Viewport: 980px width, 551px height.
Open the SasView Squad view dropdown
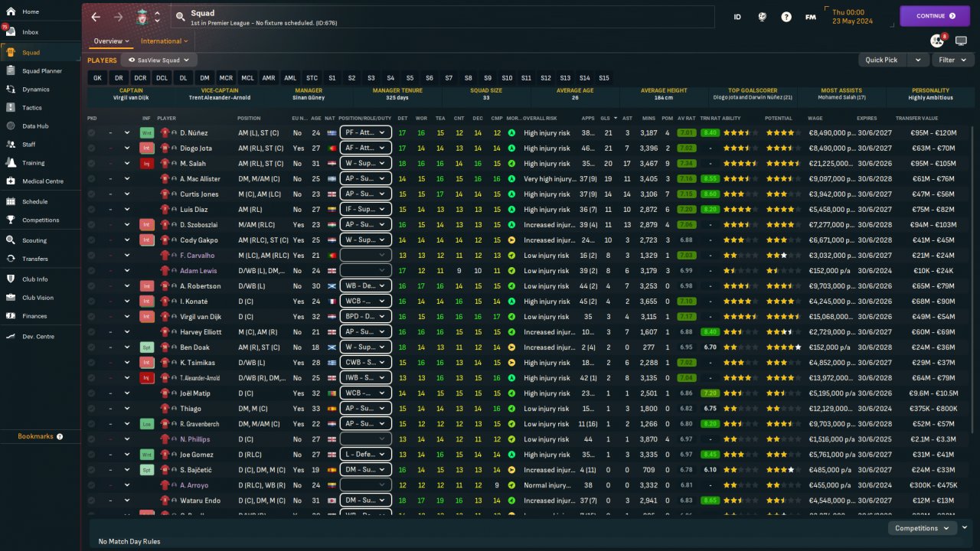(158, 60)
